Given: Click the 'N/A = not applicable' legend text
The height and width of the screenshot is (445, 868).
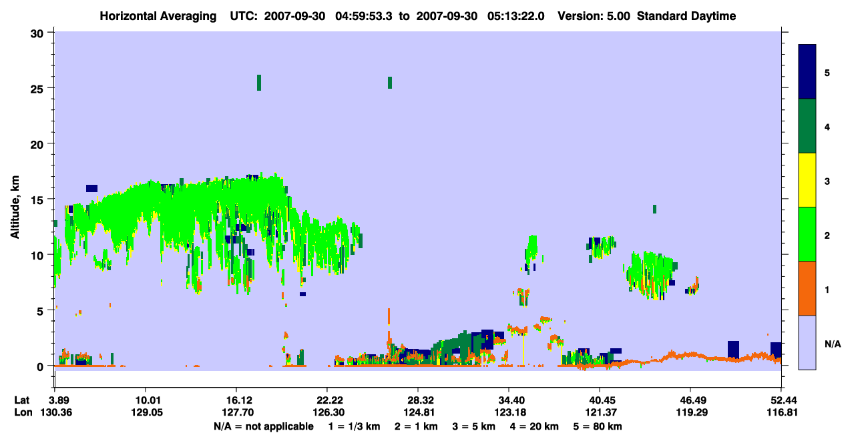Looking at the screenshot, I should [264, 426].
